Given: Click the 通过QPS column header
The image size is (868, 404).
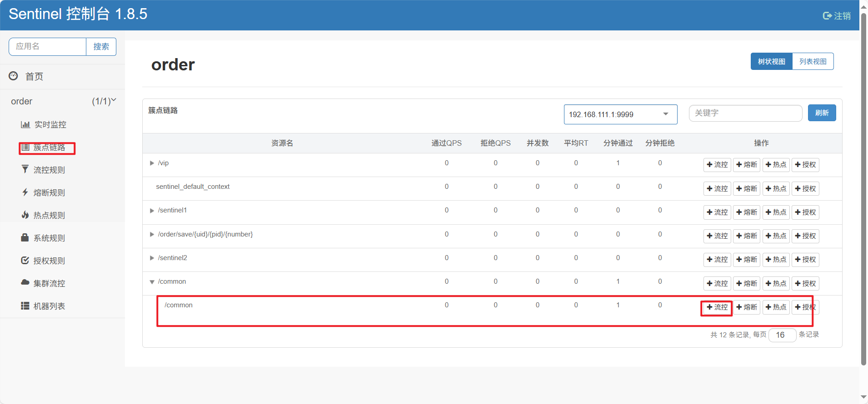Looking at the screenshot, I should [446, 143].
